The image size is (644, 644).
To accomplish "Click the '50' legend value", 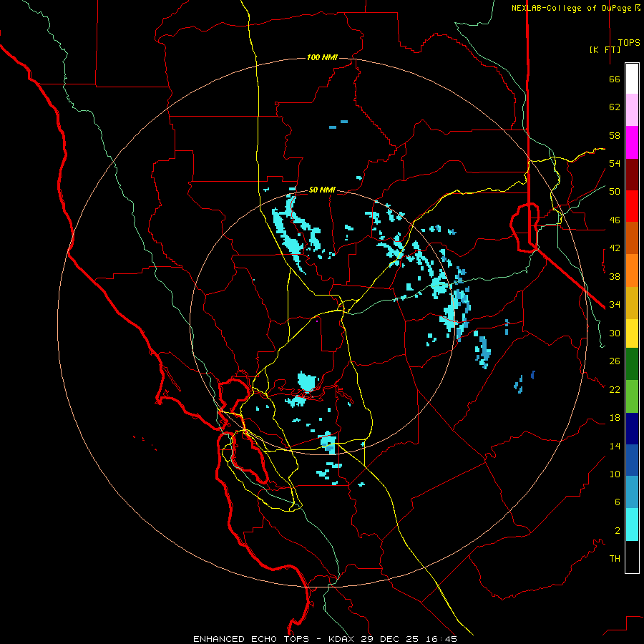I will (x=615, y=192).
